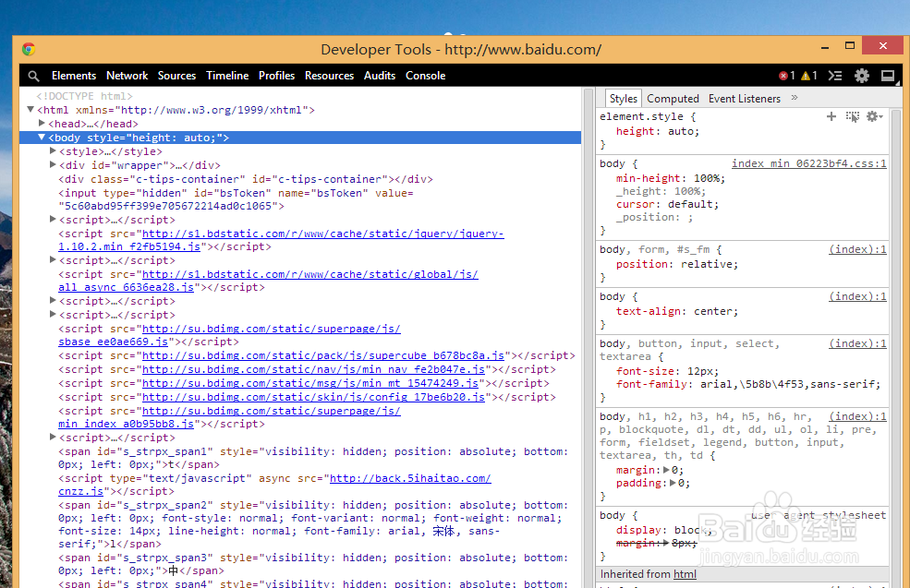
Task: Open the warnings count indicator
Action: (809, 76)
